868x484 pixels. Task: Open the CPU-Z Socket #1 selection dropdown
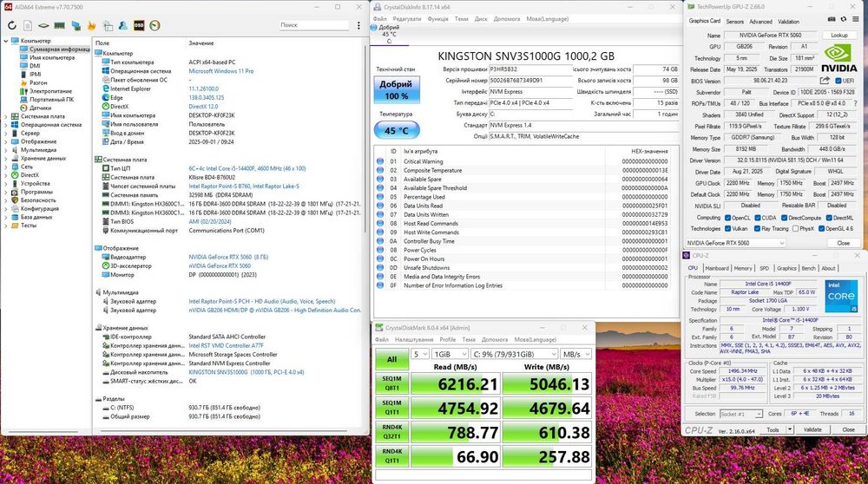point(740,414)
